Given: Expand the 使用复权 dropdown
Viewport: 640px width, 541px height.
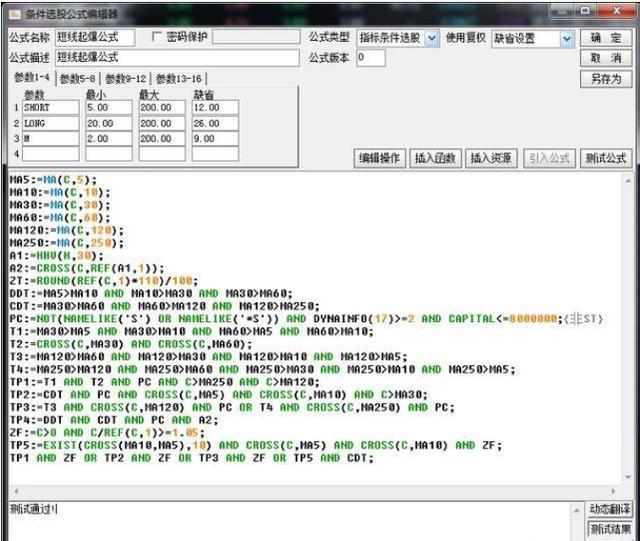Looking at the screenshot, I should pyautogui.click(x=567, y=38).
